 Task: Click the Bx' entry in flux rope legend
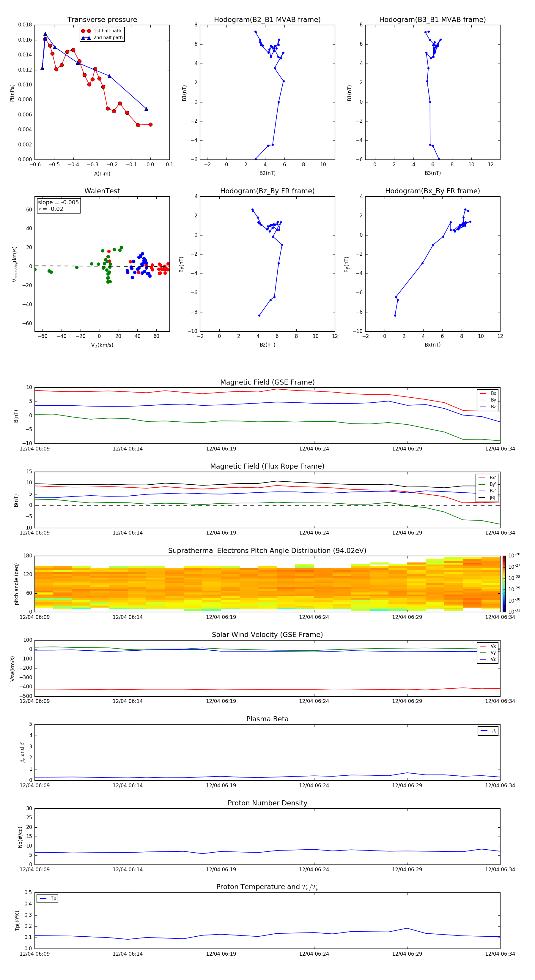coord(487,478)
